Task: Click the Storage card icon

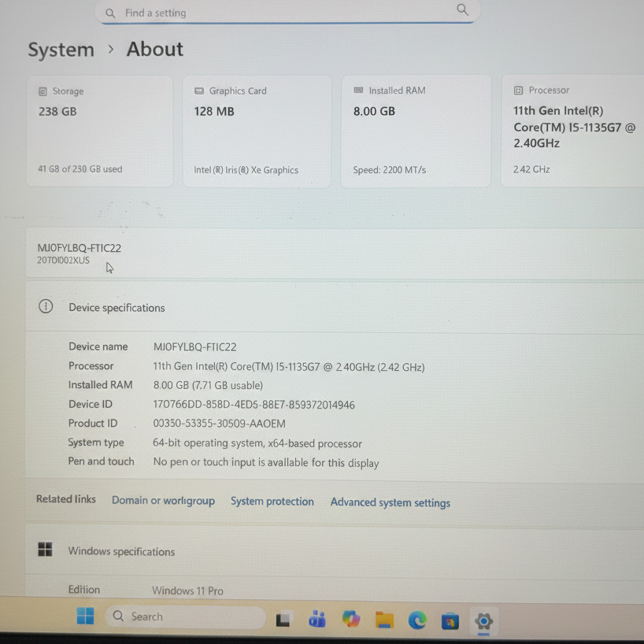Action: (43, 91)
